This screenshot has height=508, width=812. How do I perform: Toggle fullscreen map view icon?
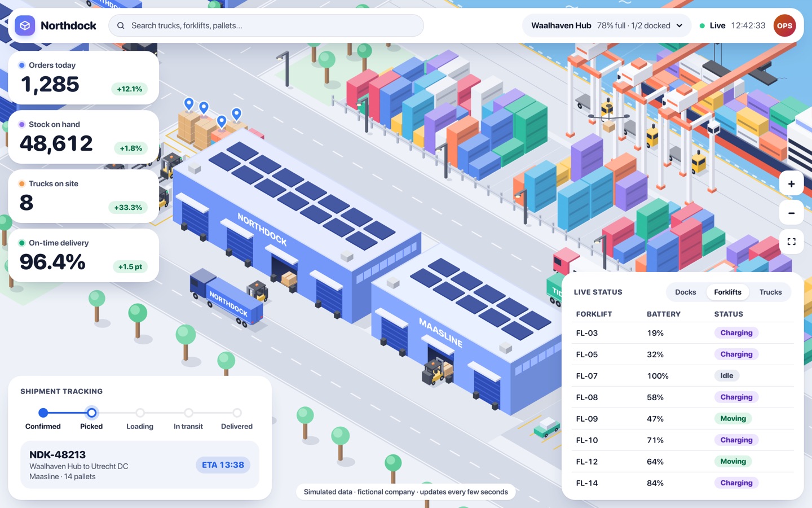tap(791, 242)
